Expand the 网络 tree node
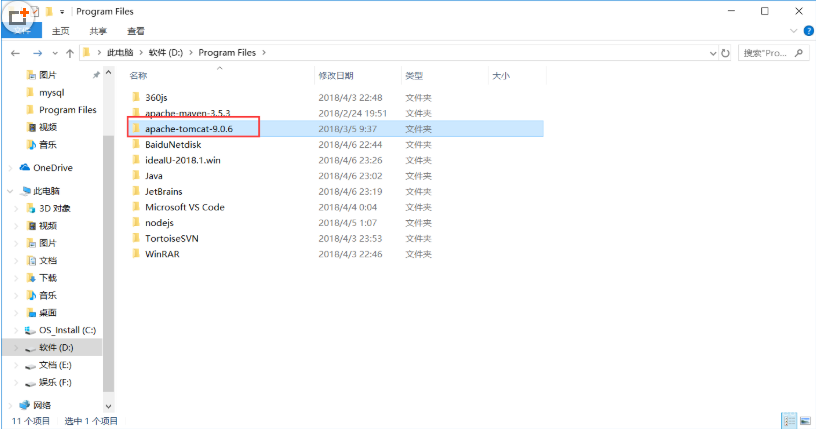 (10, 405)
